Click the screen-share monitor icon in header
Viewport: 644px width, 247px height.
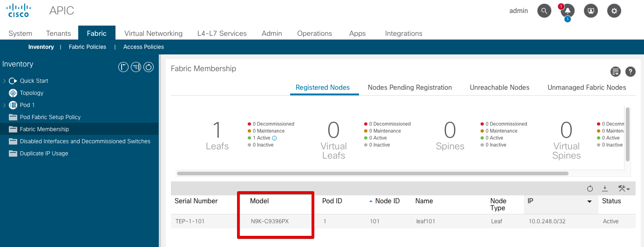pos(591,11)
